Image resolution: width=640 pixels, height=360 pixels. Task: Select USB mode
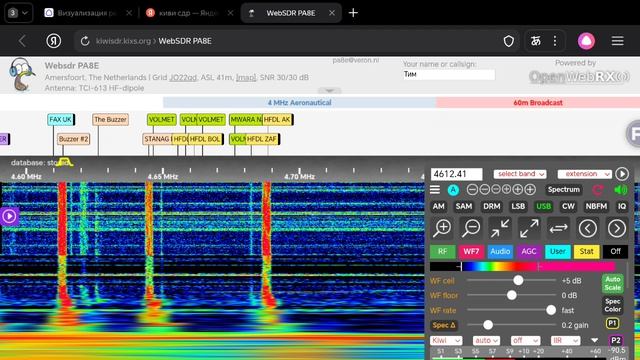point(543,207)
